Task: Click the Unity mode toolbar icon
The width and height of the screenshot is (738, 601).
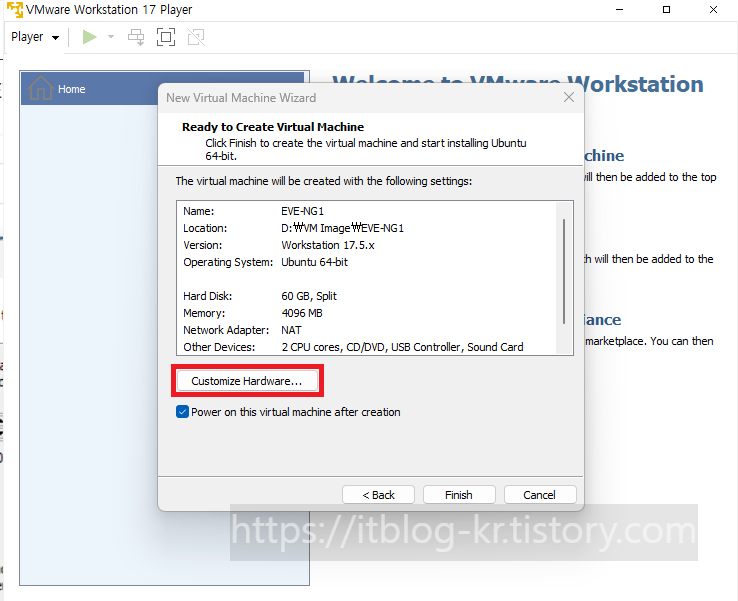Action: click(196, 37)
